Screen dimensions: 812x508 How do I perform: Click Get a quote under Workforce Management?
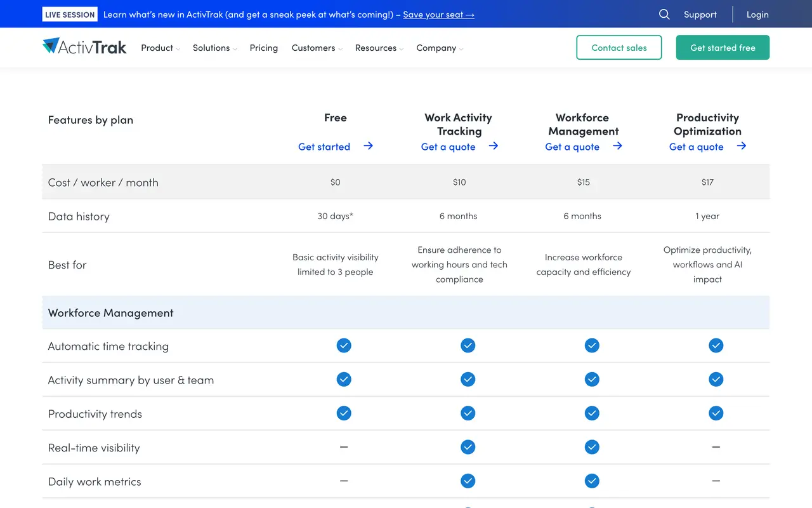(x=572, y=147)
